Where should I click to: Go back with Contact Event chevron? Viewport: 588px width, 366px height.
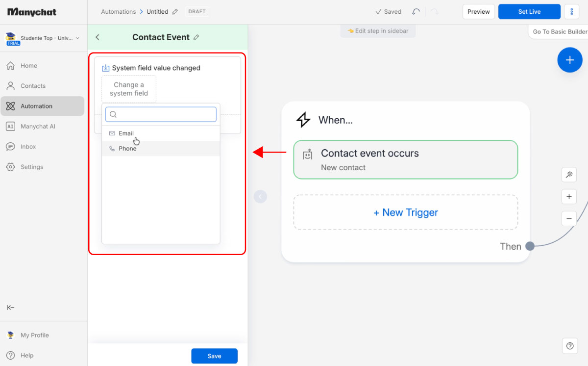click(x=98, y=37)
